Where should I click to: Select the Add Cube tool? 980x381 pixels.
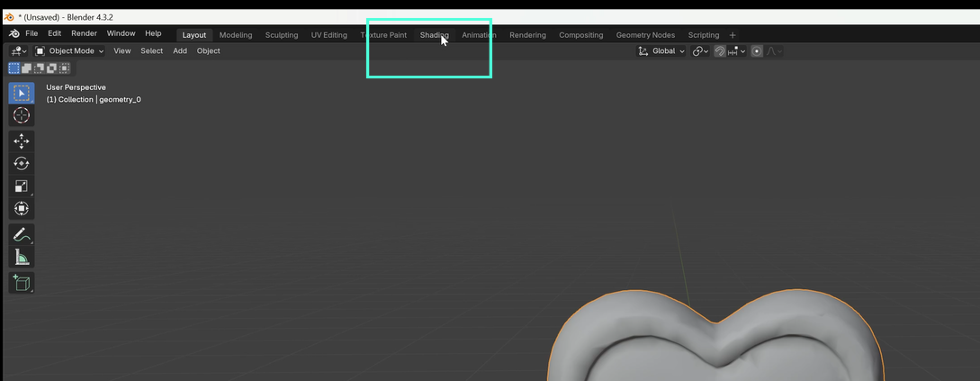(22, 283)
